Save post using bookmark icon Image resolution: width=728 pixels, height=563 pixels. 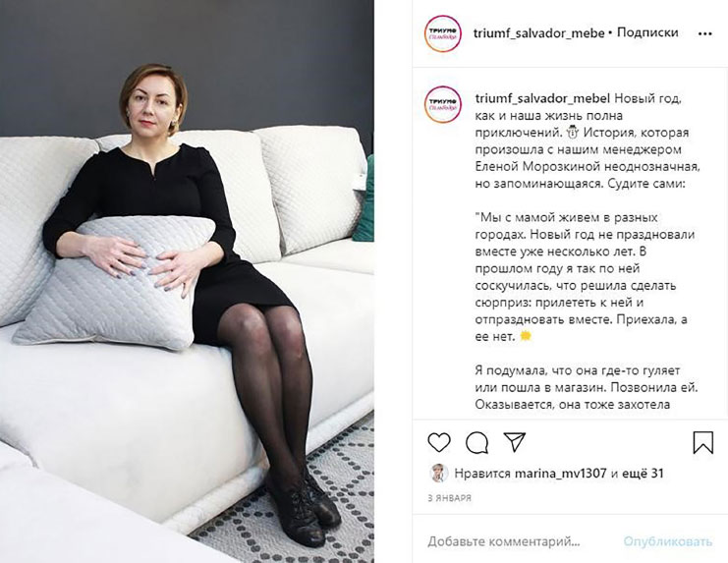coord(702,442)
